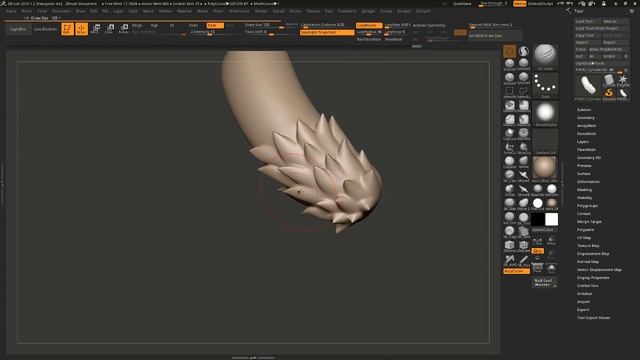Screen dimensions: 640x360
Task: Toggle the Mrgb draw mode
Action: [x=137, y=25]
